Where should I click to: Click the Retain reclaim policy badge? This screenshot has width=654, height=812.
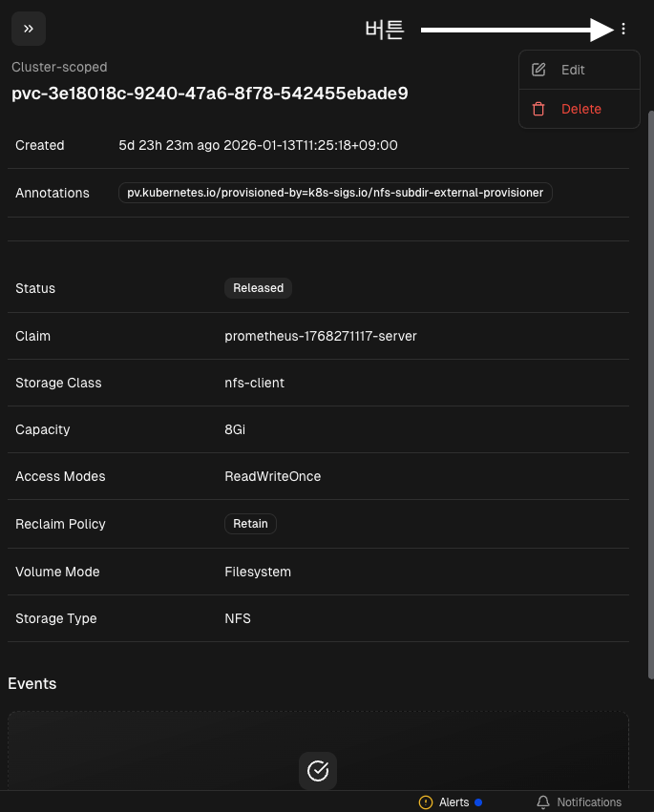[x=250, y=524]
